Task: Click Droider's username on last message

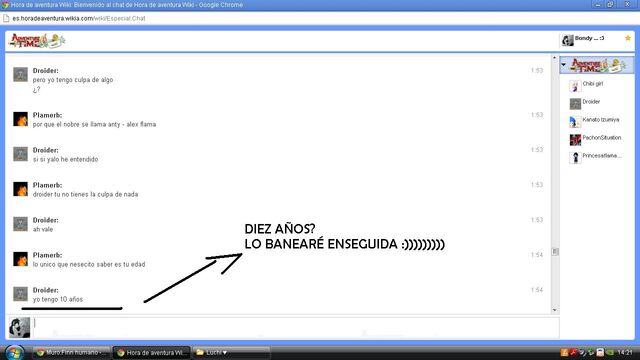Action: tap(45, 290)
